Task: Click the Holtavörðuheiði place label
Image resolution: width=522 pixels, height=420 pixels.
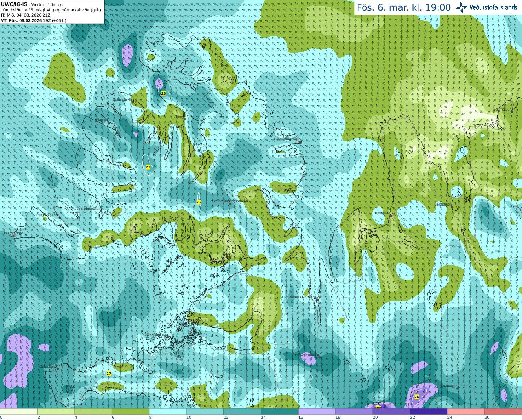Action: 306,355
